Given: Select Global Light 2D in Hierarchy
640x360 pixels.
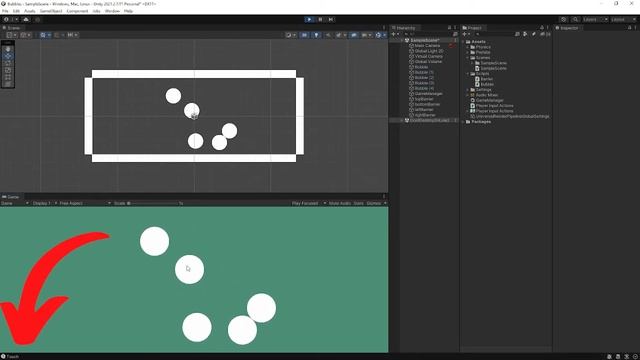Looking at the screenshot, I should pyautogui.click(x=429, y=51).
